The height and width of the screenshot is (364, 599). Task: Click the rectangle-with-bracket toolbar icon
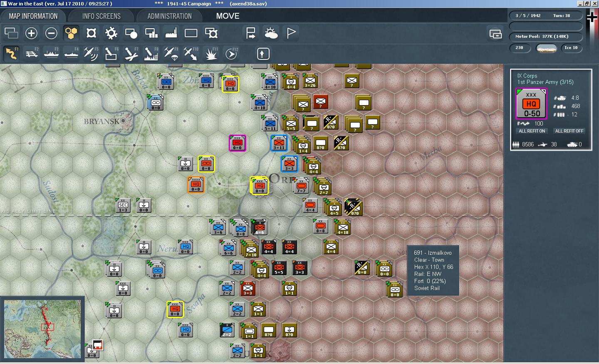(x=211, y=33)
